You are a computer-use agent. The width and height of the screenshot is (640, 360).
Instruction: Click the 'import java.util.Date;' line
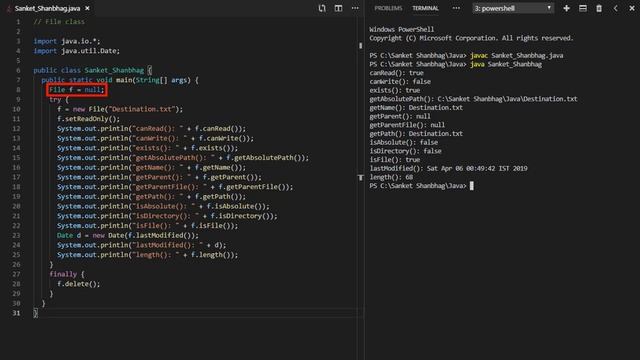[x=77, y=51]
